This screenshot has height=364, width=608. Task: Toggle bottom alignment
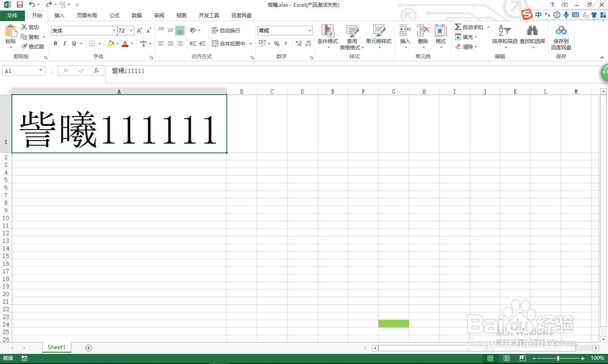tap(180, 30)
